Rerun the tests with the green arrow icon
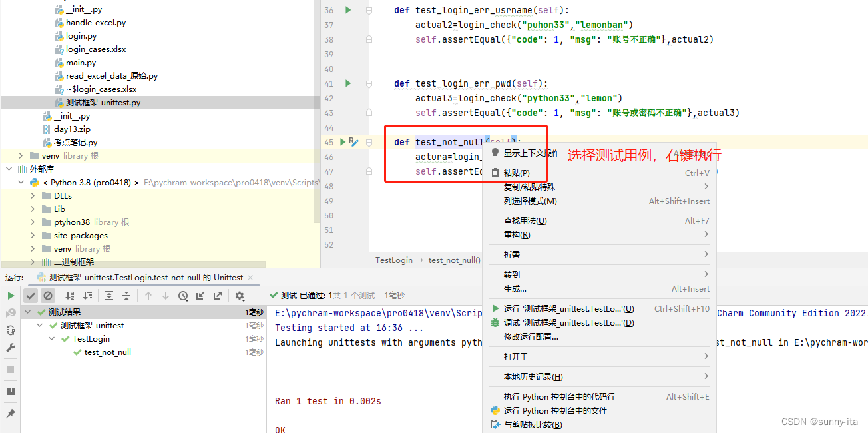The width and height of the screenshot is (868, 433). click(x=11, y=295)
